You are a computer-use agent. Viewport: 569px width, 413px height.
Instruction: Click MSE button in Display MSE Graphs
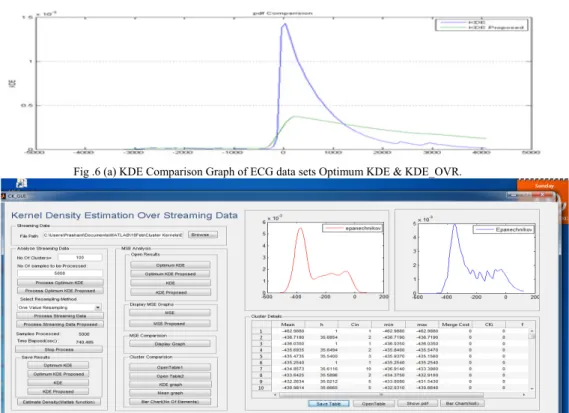169,313
